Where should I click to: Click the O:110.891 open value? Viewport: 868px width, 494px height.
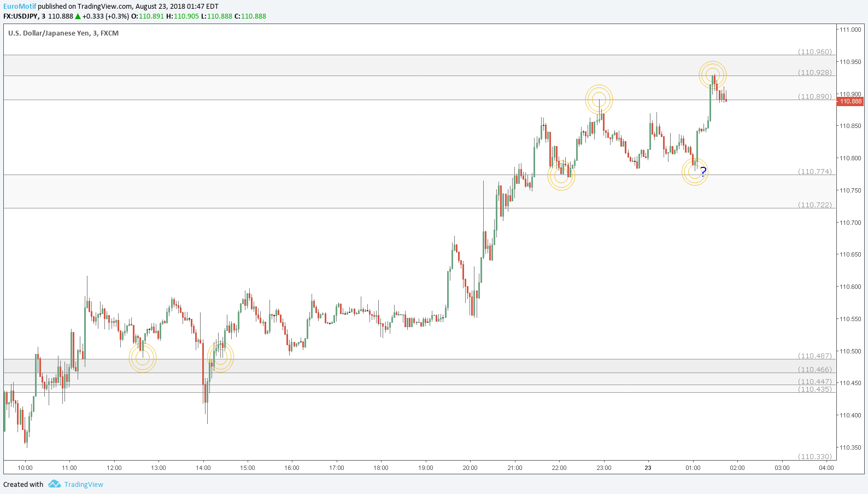(x=148, y=16)
